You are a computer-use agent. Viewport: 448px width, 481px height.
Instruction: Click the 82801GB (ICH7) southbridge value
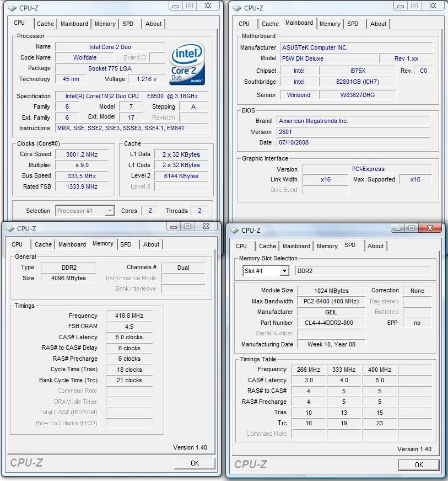click(358, 82)
